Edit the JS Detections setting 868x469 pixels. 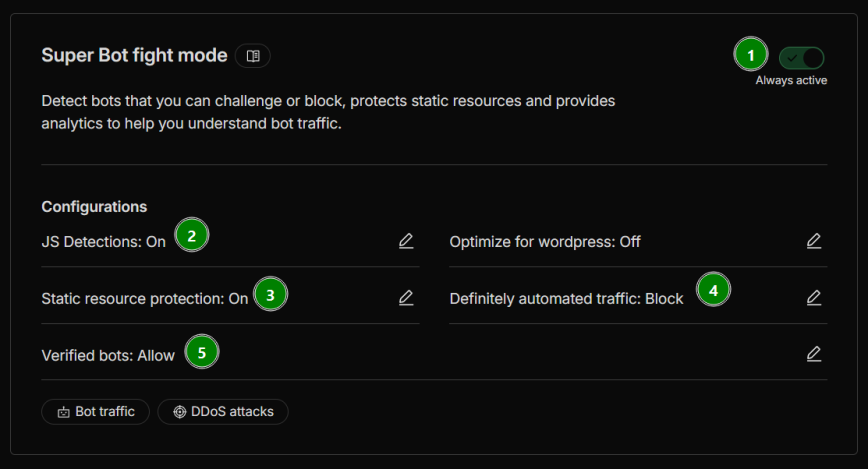[x=406, y=241]
